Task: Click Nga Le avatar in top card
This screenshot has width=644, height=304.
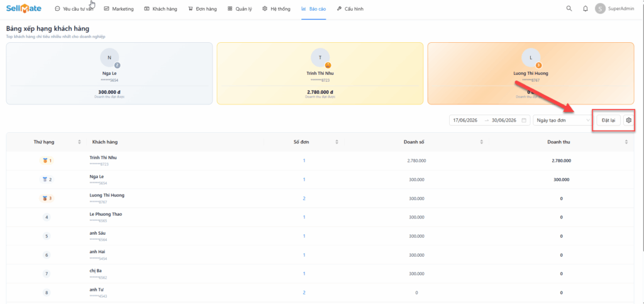Action: pos(109,57)
